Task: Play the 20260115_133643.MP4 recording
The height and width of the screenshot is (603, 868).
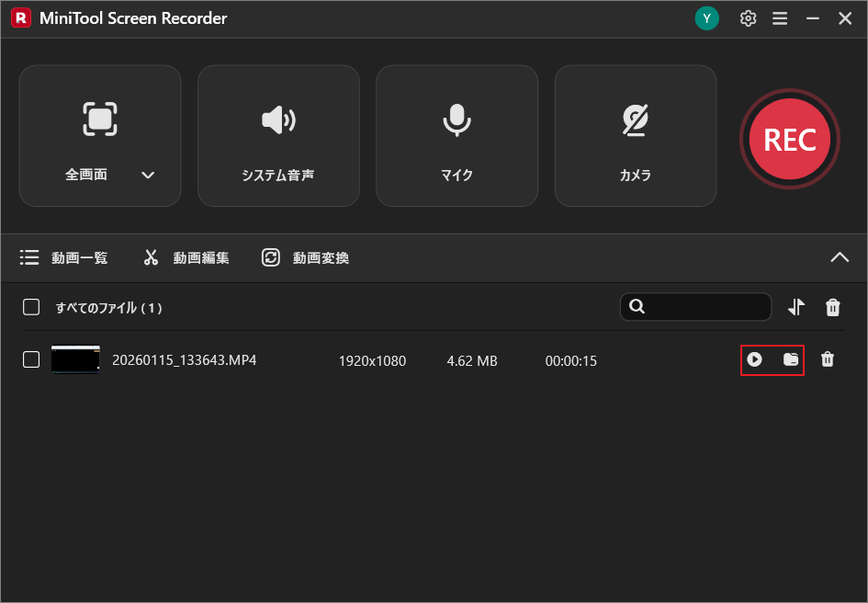Action: pos(755,359)
